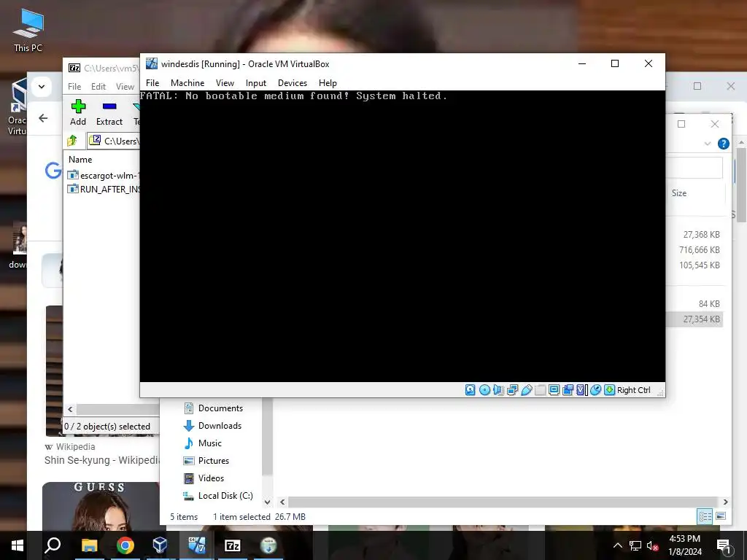Click the Size column header in File Explorer
Screen dimensions: 747x560
[x=679, y=192]
